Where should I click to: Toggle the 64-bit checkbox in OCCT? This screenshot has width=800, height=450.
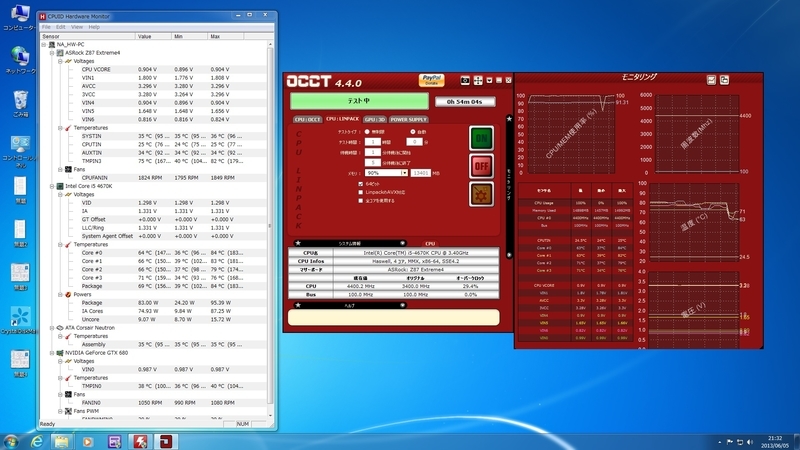click(x=361, y=184)
